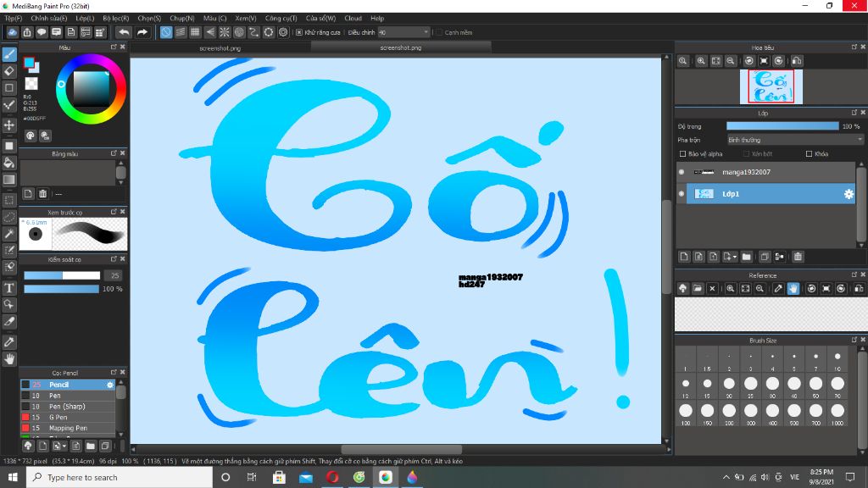
Task: Zoom out in the Navigator panel
Action: click(731, 61)
